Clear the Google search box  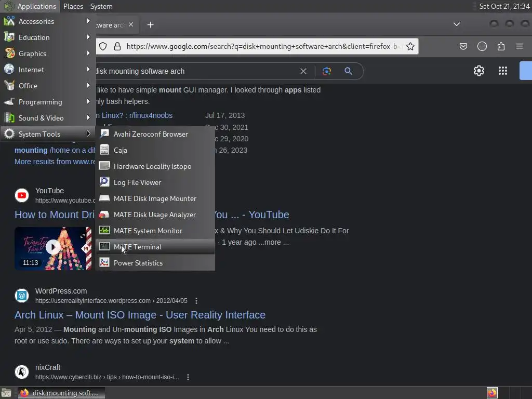coord(303,71)
